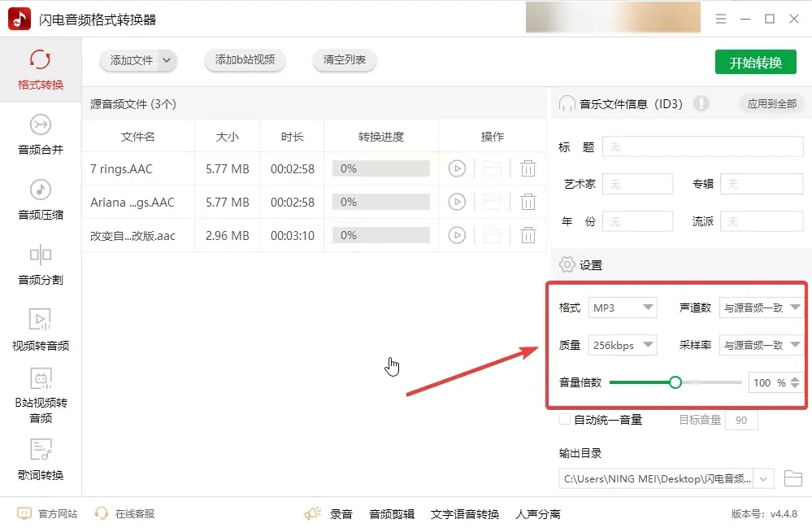Open the 音频压缩 sidebar section
812x528 pixels.
41,200
